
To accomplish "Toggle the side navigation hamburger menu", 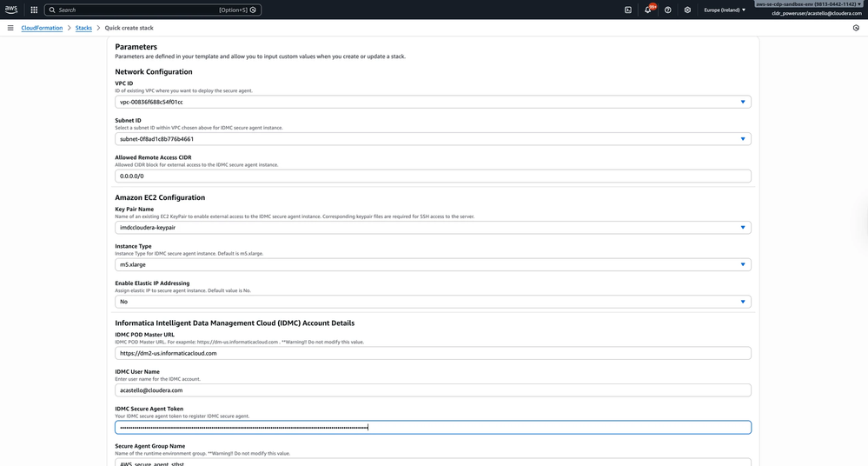I will (10, 28).
